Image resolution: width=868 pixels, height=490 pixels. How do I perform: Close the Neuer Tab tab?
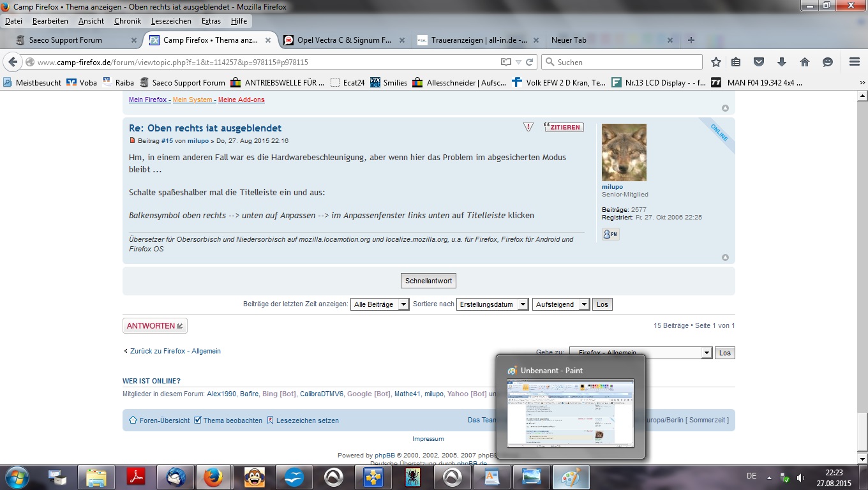pyautogui.click(x=670, y=40)
